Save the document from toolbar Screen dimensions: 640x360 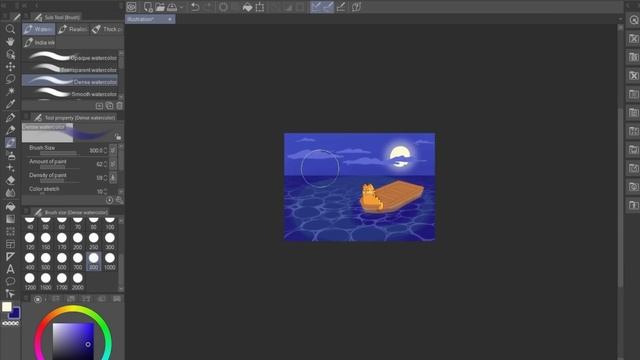172,7
